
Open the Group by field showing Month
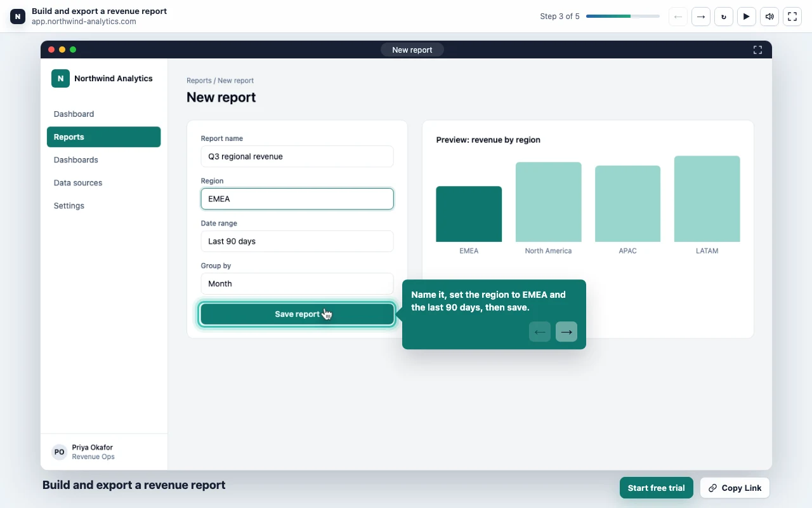(x=297, y=284)
